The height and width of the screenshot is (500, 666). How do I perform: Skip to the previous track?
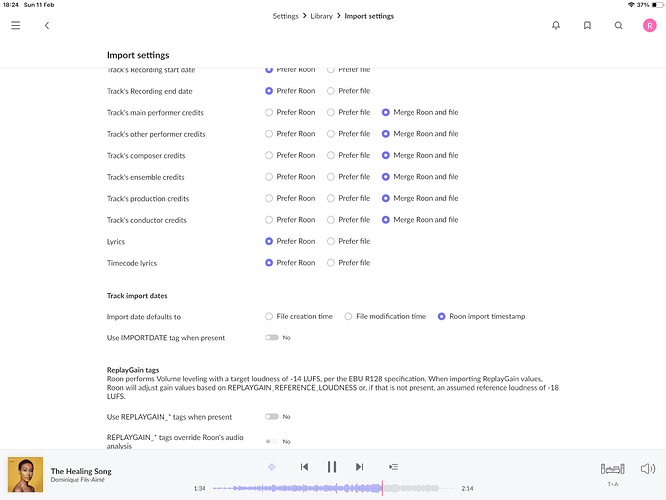(x=304, y=467)
